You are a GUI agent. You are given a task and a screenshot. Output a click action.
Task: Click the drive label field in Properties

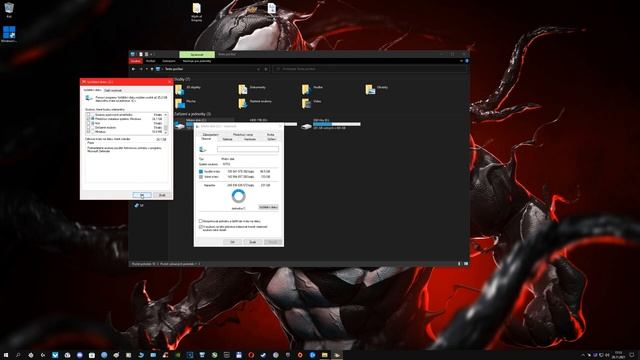[248, 149]
